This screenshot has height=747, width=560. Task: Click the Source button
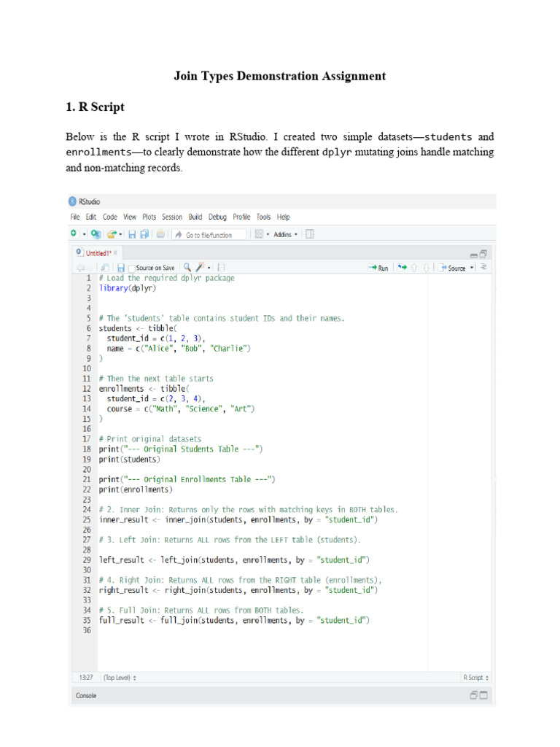(452, 268)
